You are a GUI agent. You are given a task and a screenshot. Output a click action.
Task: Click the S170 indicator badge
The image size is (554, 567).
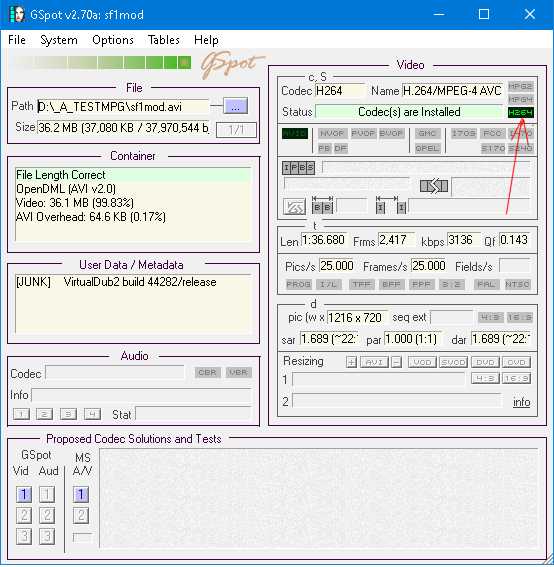point(493,148)
